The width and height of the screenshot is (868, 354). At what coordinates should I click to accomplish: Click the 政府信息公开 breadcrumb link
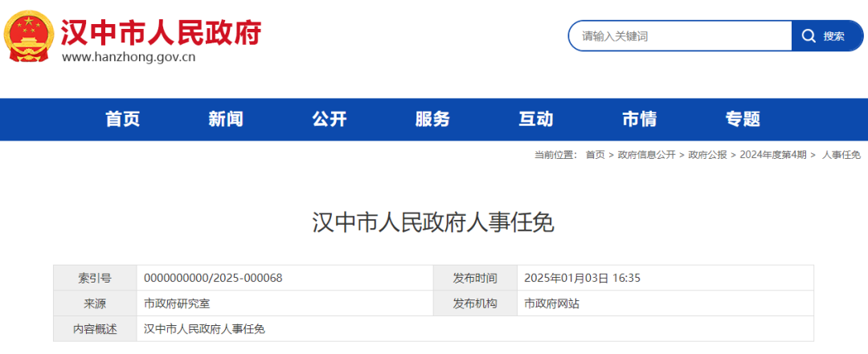click(646, 155)
